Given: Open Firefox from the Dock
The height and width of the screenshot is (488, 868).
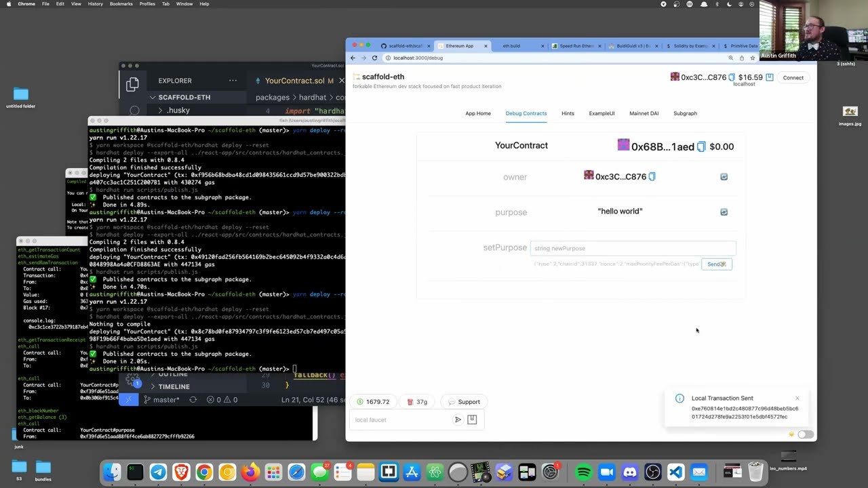Looking at the screenshot, I should (250, 472).
